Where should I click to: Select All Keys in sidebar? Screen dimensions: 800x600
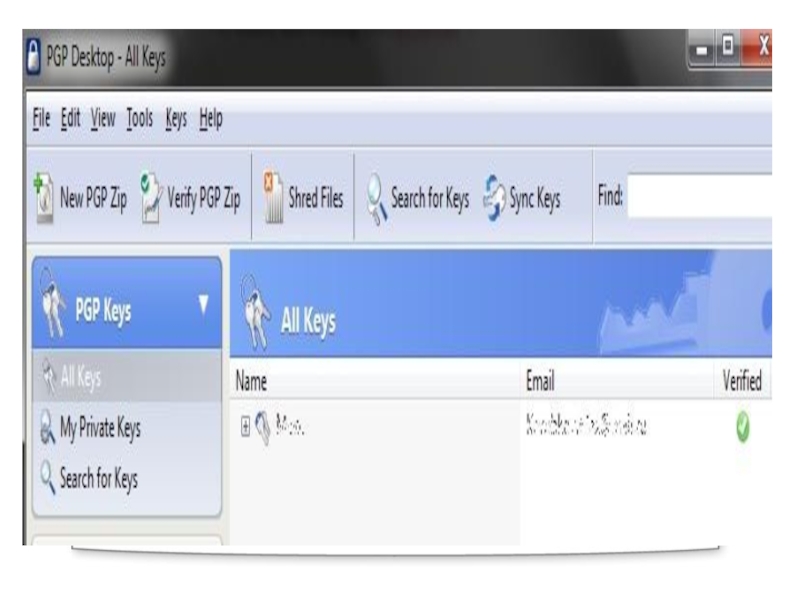click(127, 378)
